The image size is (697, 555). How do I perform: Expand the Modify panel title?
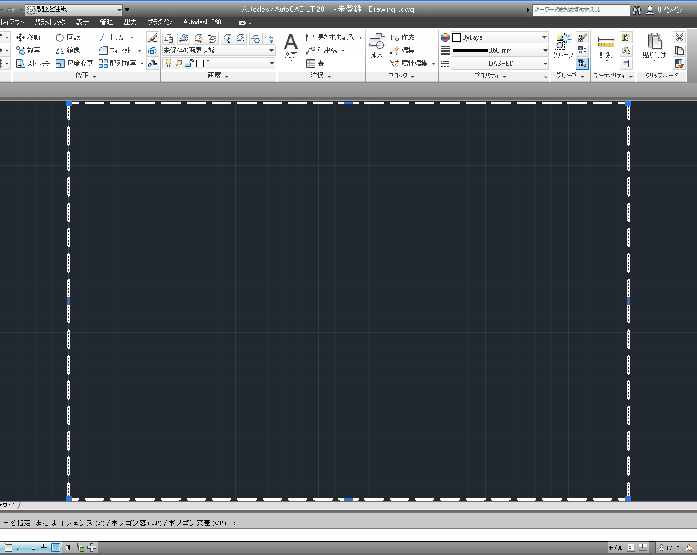(x=86, y=76)
